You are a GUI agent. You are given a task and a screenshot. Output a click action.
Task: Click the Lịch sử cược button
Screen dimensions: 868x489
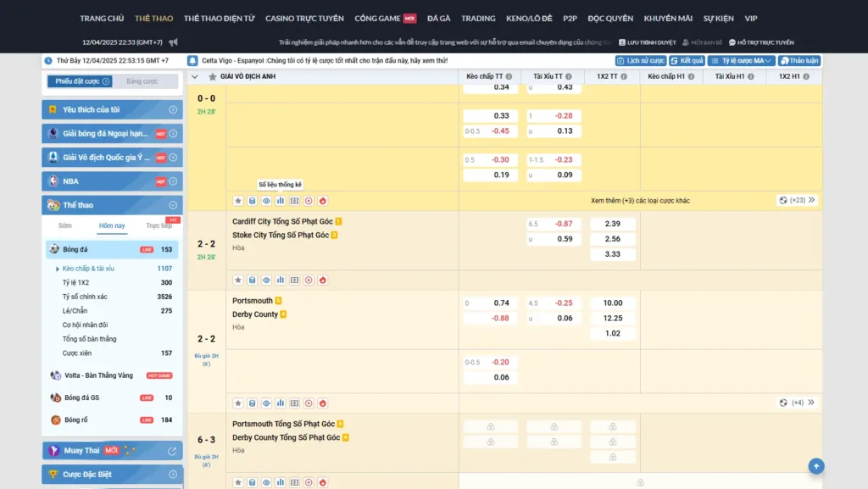tap(640, 61)
